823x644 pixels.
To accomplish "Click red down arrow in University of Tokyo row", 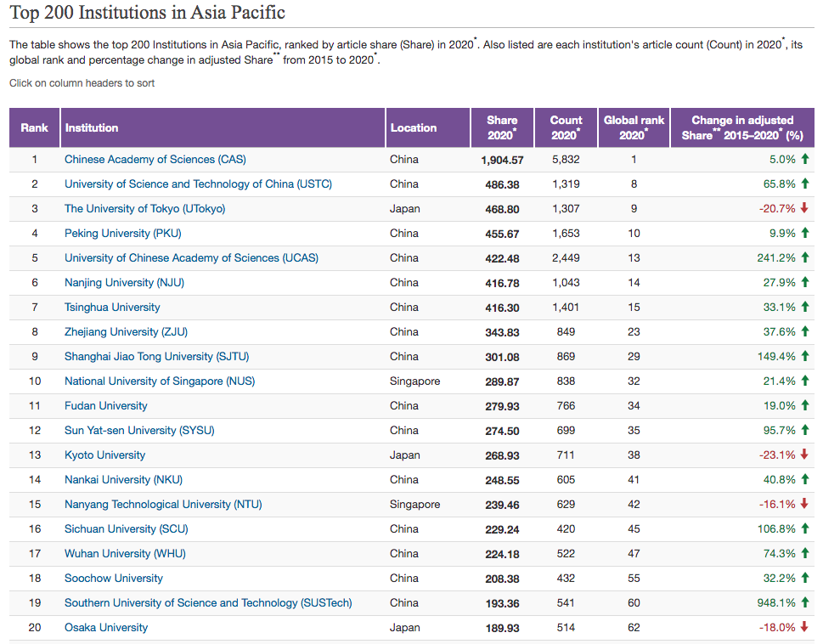I will pos(804,208).
